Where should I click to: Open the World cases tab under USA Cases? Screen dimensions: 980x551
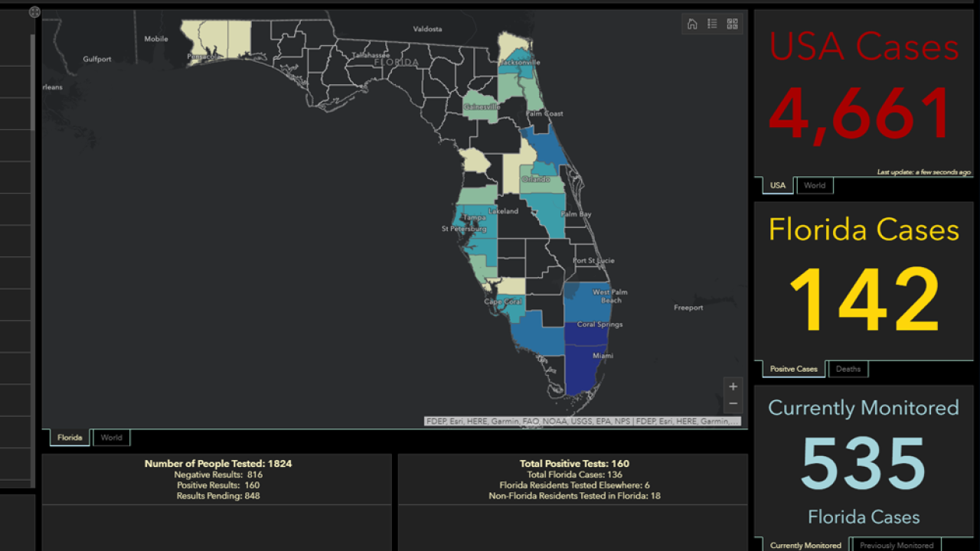click(x=815, y=185)
